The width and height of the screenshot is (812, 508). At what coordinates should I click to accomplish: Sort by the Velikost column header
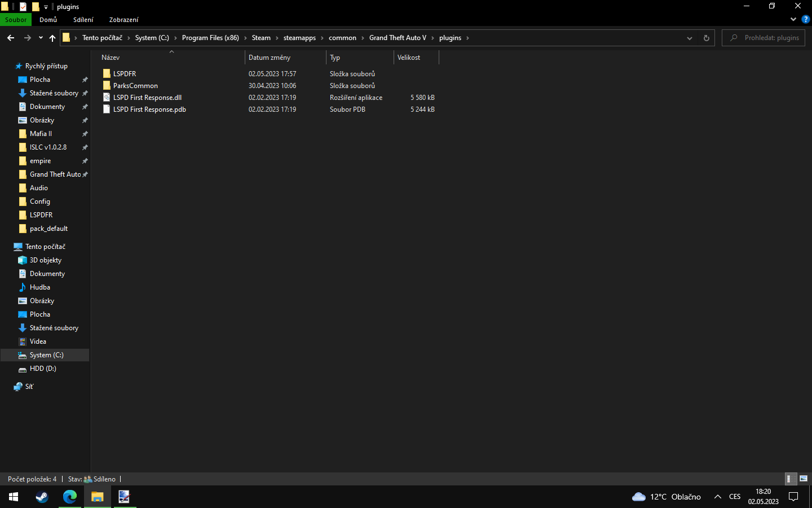click(416, 58)
